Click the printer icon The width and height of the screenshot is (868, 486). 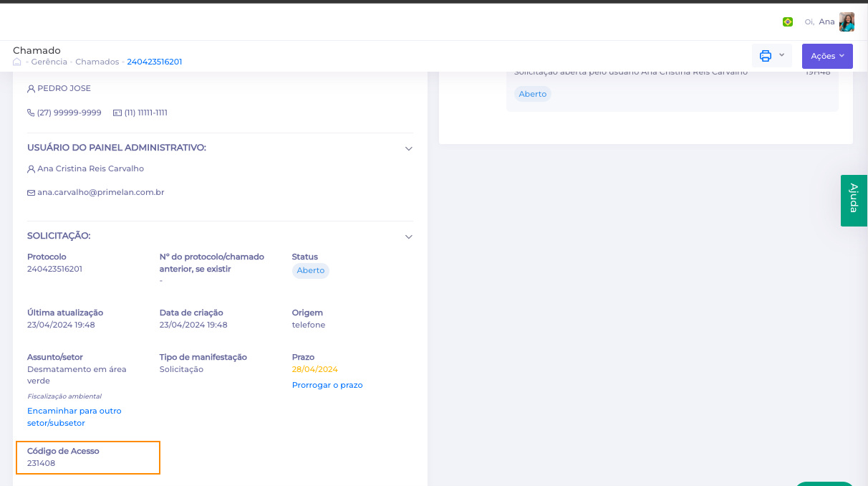766,56
